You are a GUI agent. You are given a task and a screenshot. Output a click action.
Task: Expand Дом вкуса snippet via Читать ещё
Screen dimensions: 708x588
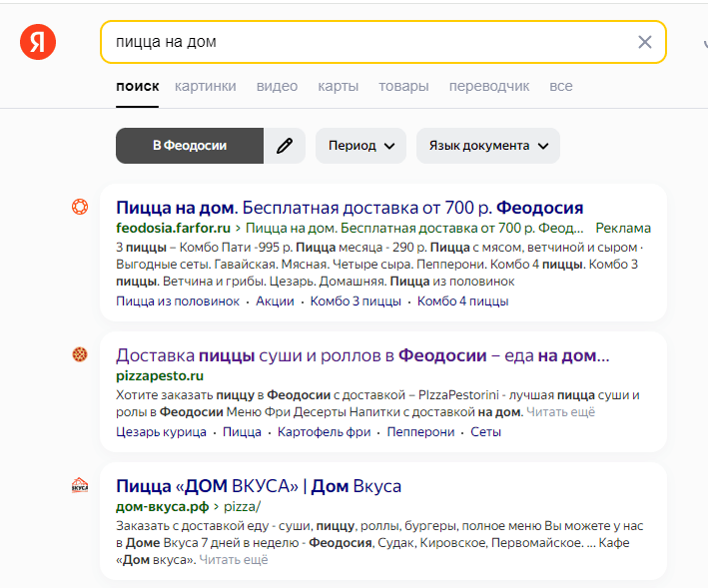coord(234,560)
